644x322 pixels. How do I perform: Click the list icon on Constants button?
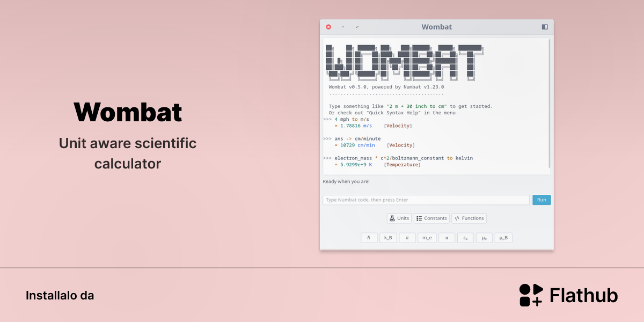[x=419, y=218]
